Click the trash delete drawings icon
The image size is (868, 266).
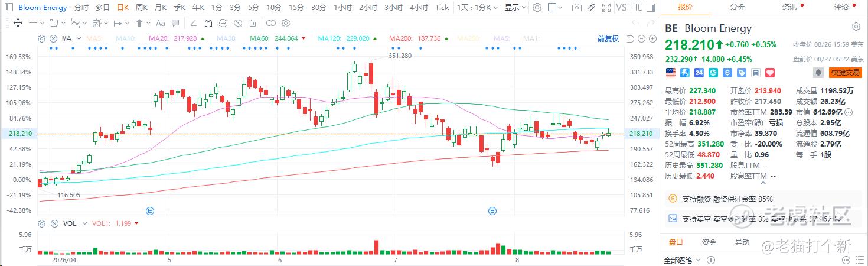252,23
